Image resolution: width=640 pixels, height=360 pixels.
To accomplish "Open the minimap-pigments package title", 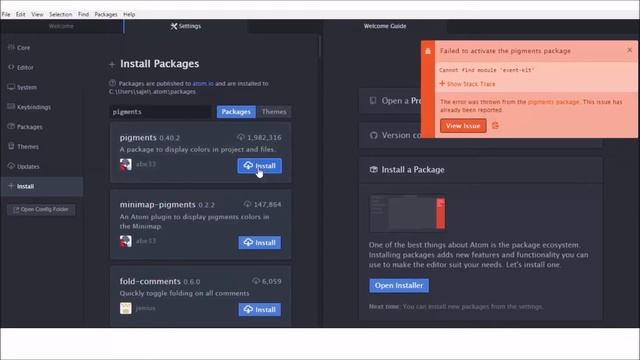I will coord(158,204).
